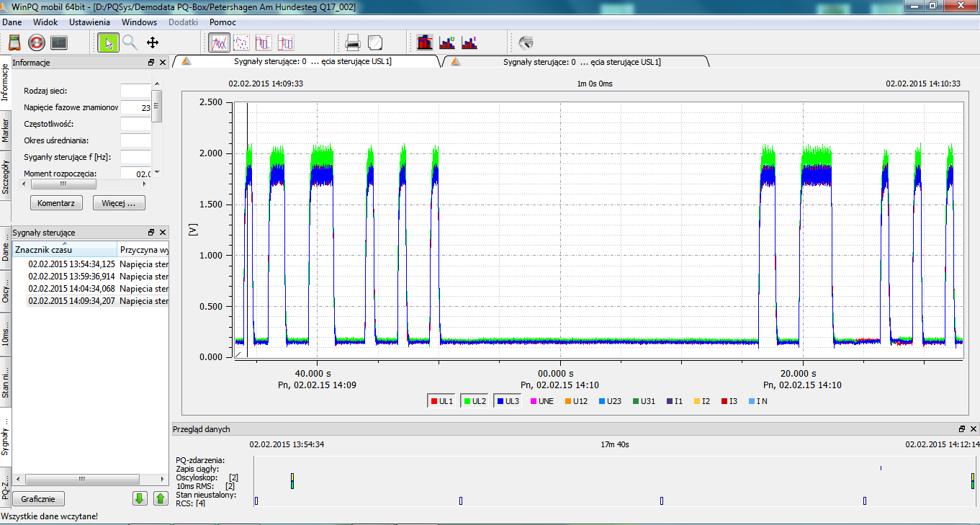Screen dimensions: 980x525
Task: Select the Informacje vertical side tab
Action: pyautogui.click(x=5, y=81)
